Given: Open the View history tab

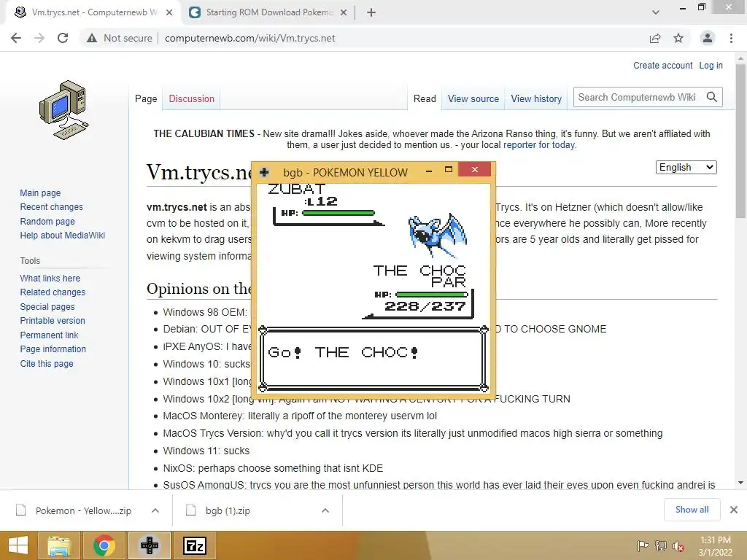Looking at the screenshot, I should pos(536,98).
